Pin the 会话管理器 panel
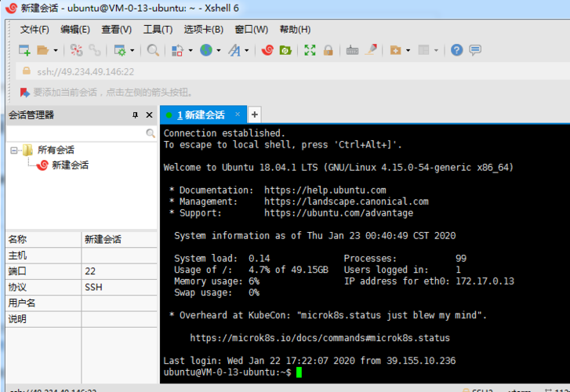The width and height of the screenshot is (570, 392). (135, 115)
